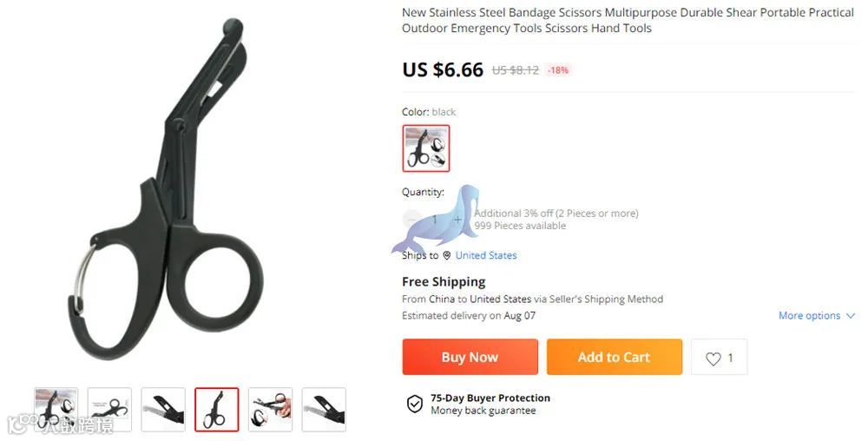
Task: Click the Buy Now button
Action: click(470, 357)
